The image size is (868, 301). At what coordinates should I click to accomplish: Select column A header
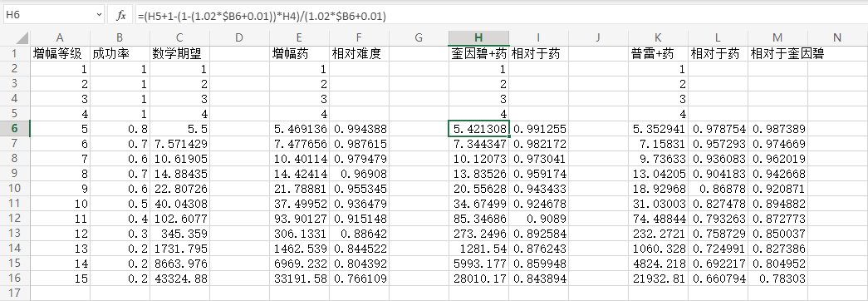(x=60, y=37)
